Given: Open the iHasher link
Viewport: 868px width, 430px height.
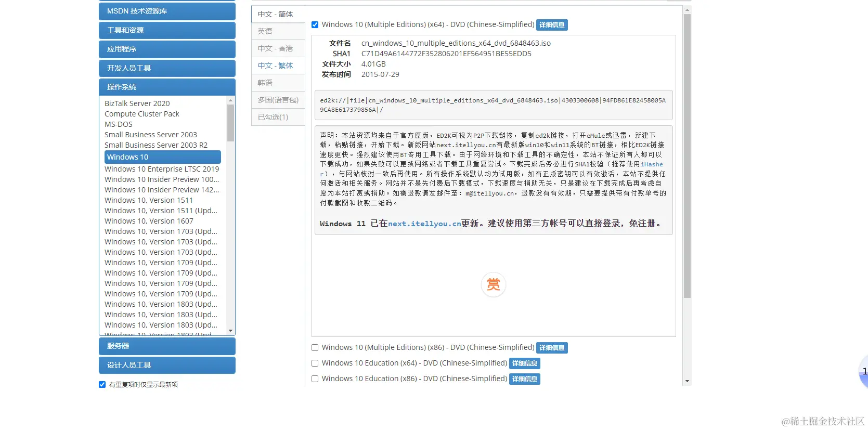Looking at the screenshot, I should 652,164.
